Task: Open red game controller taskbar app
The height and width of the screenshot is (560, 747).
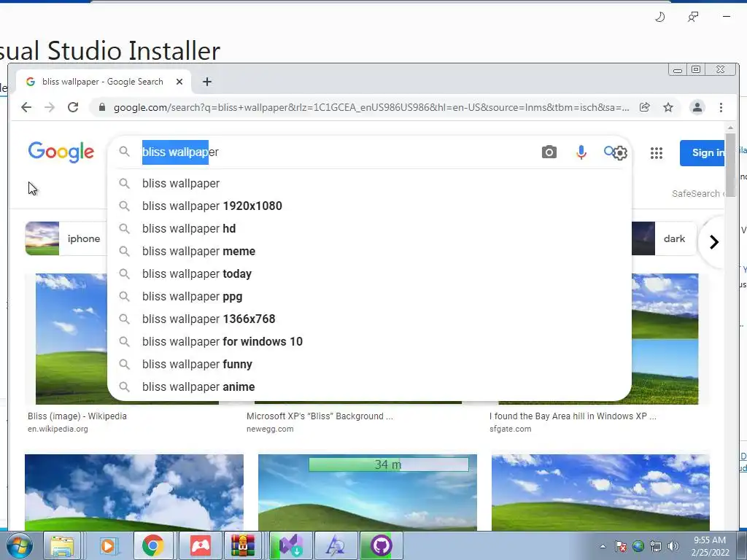Action: [201, 545]
